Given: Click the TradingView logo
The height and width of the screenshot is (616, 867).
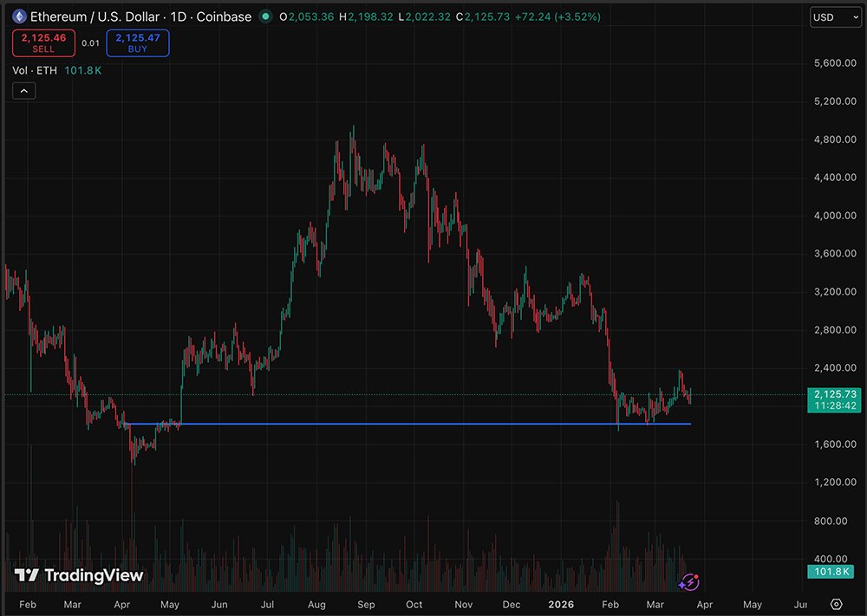Looking at the screenshot, I should point(79,575).
